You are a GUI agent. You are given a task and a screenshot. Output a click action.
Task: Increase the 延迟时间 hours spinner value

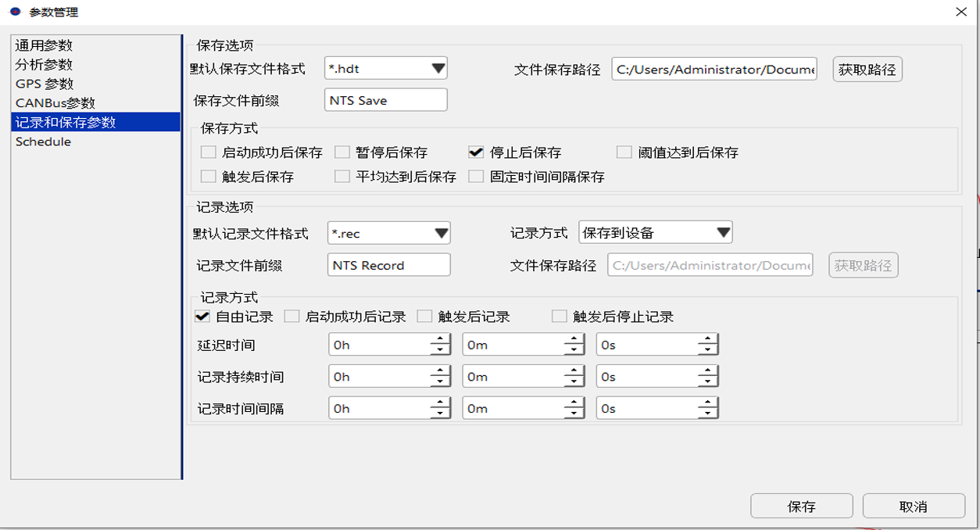[x=441, y=339]
